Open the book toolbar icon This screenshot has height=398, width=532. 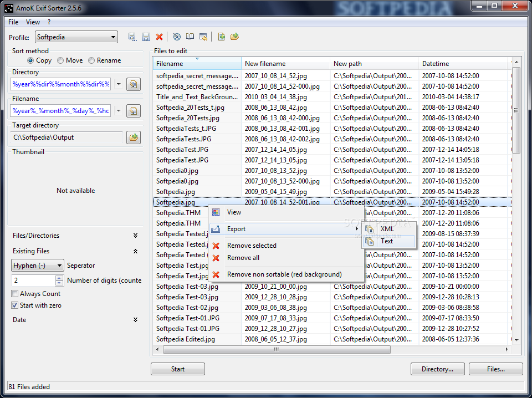click(190, 37)
